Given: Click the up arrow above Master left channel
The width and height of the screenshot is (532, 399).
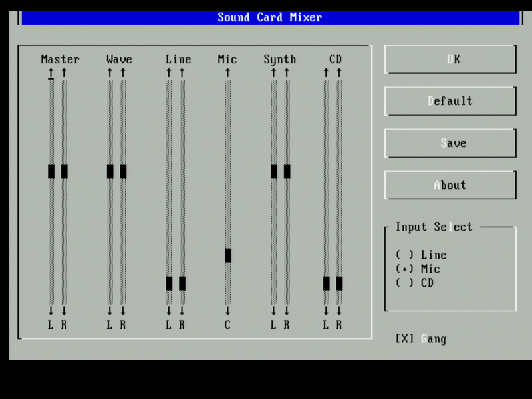Looking at the screenshot, I should pos(51,72).
